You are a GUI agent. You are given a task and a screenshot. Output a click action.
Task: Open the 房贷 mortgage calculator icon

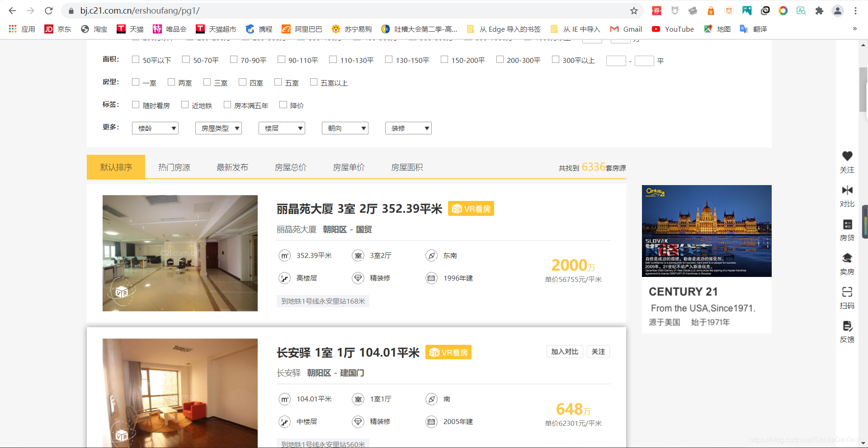847,224
